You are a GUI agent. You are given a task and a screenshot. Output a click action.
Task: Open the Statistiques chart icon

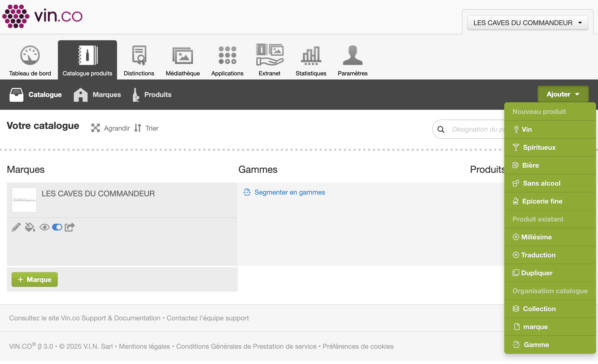point(311,55)
